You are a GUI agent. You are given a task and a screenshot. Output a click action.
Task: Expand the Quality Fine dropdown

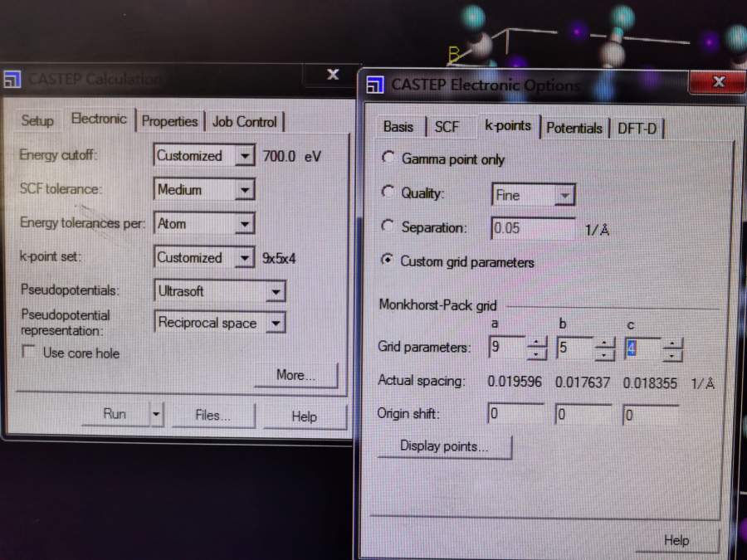pos(565,195)
